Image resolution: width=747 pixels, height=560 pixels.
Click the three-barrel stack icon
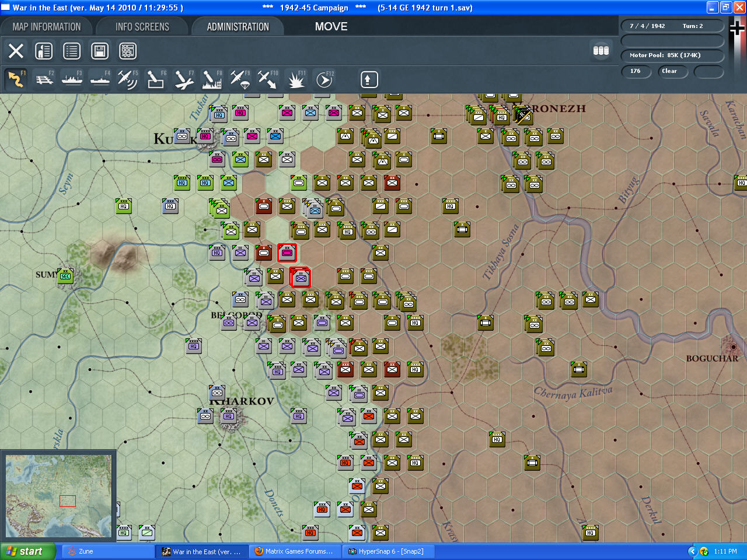point(601,51)
